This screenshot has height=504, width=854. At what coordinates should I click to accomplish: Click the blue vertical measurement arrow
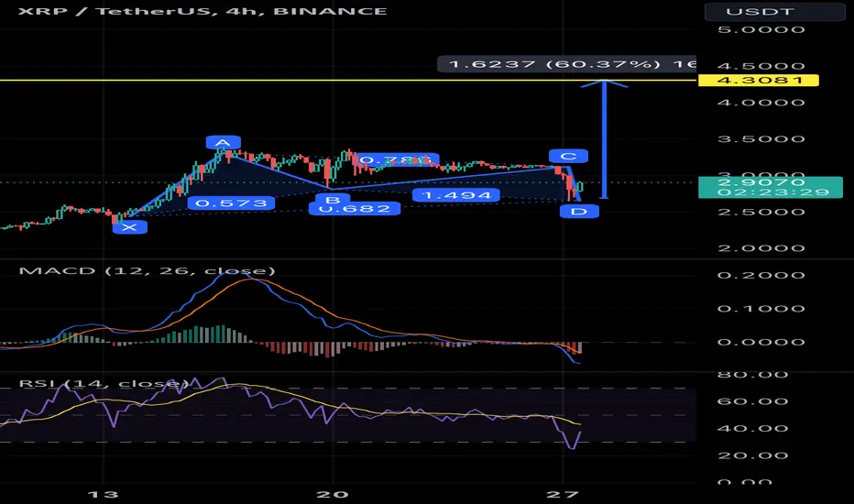tap(604, 139)
